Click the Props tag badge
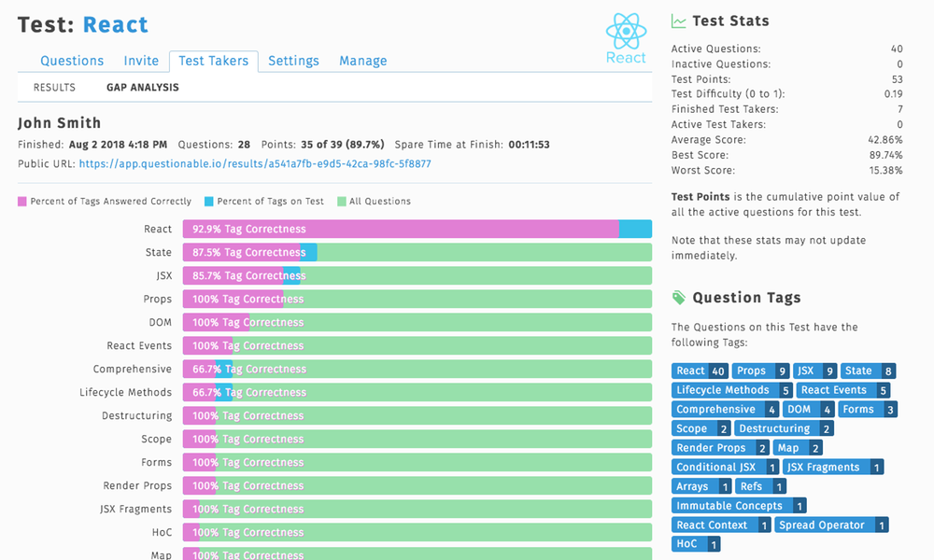 point(760,371)
